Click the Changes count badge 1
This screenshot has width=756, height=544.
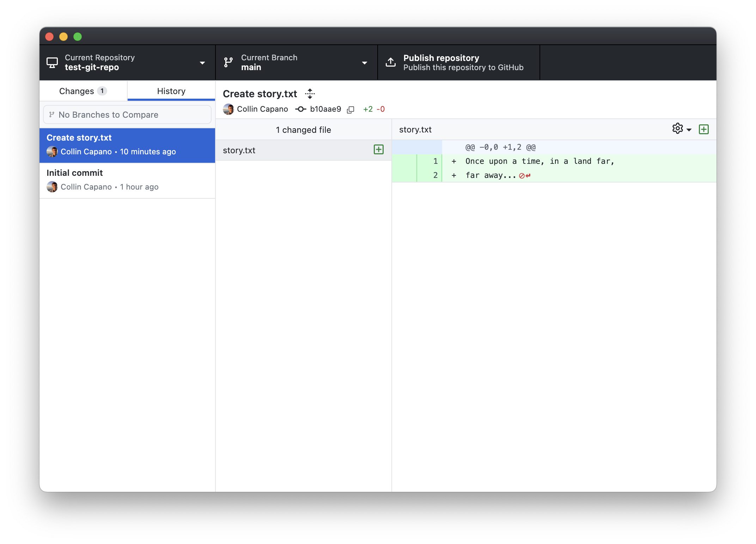click(102, 91)
